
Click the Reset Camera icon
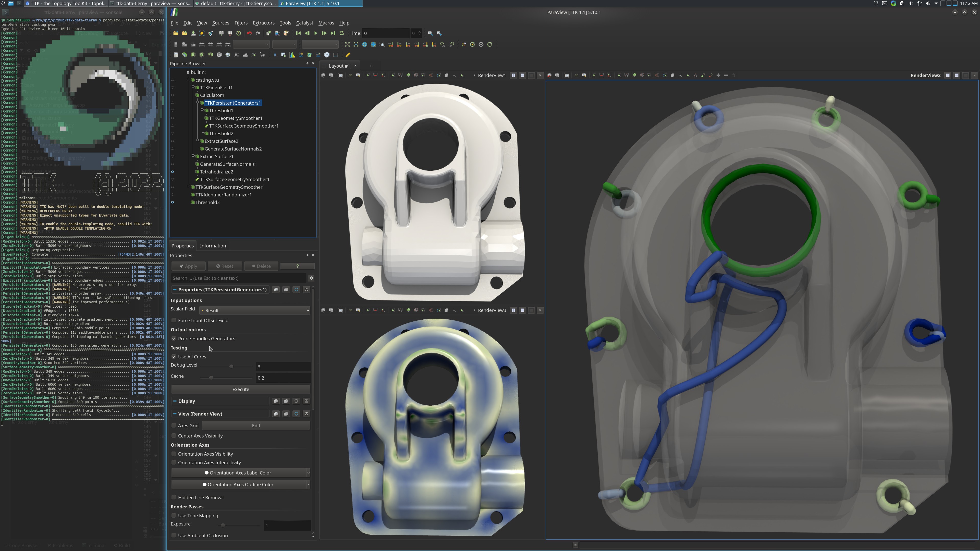[x=347, y=44]
